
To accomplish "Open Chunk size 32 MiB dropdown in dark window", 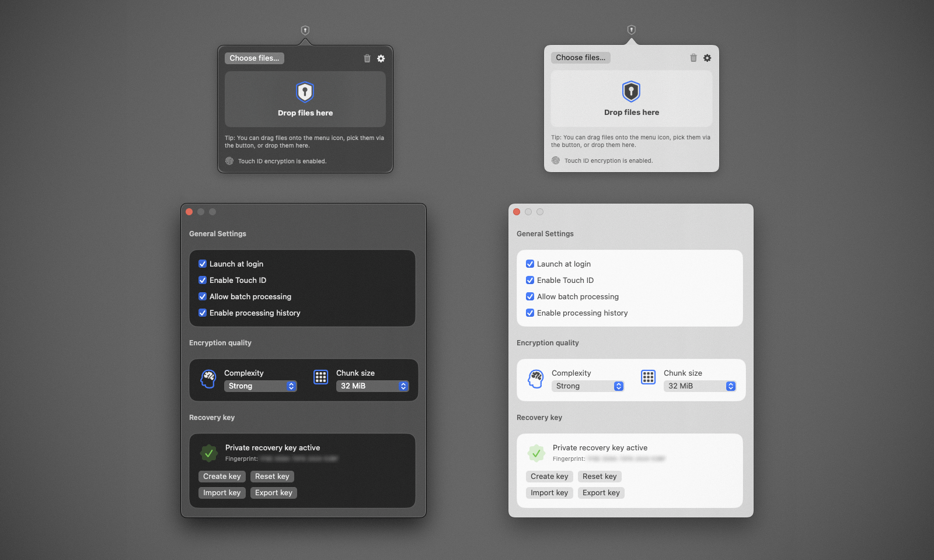I will pos(372,386).
